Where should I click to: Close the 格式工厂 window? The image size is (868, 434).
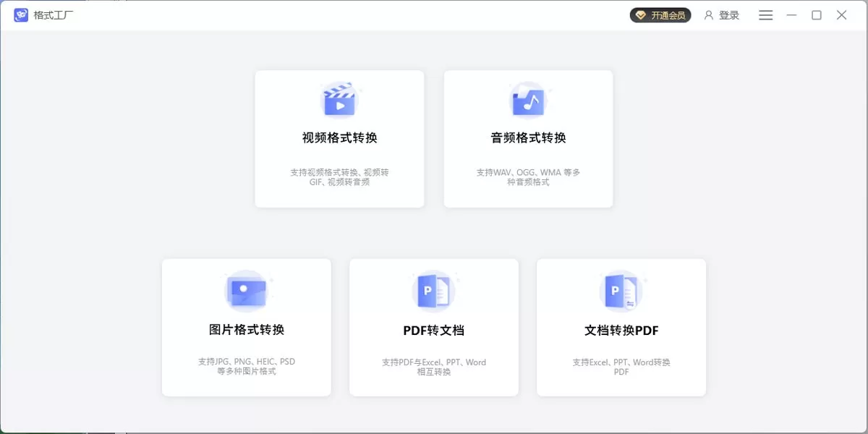(x=842, y=15)
